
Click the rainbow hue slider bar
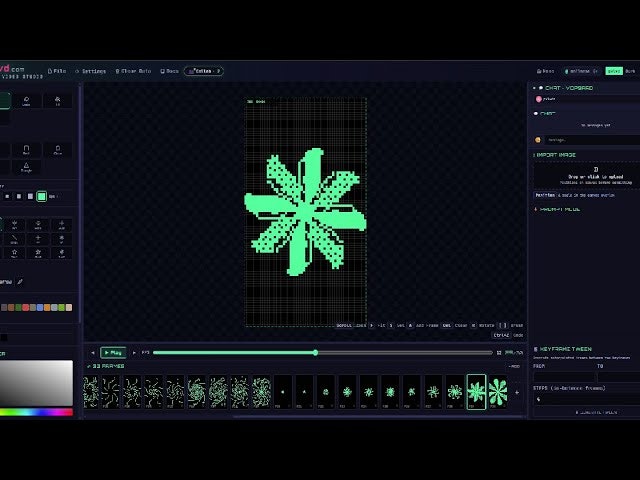(x=36, y=412)
